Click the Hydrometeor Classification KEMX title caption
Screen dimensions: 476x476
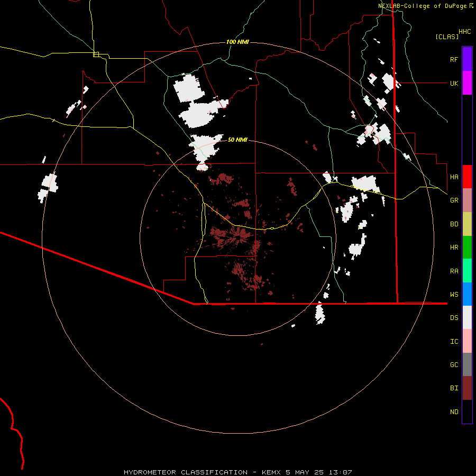tap(237, 472)
